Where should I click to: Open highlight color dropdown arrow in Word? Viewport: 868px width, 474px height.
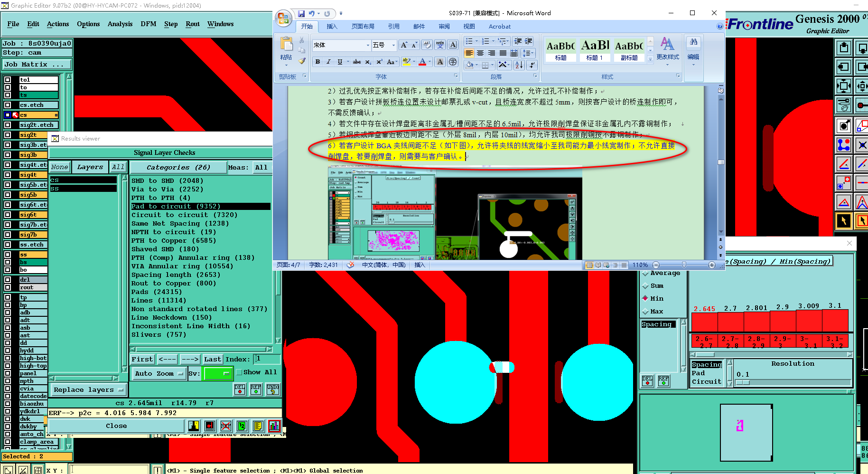click(x=414, y=62)
